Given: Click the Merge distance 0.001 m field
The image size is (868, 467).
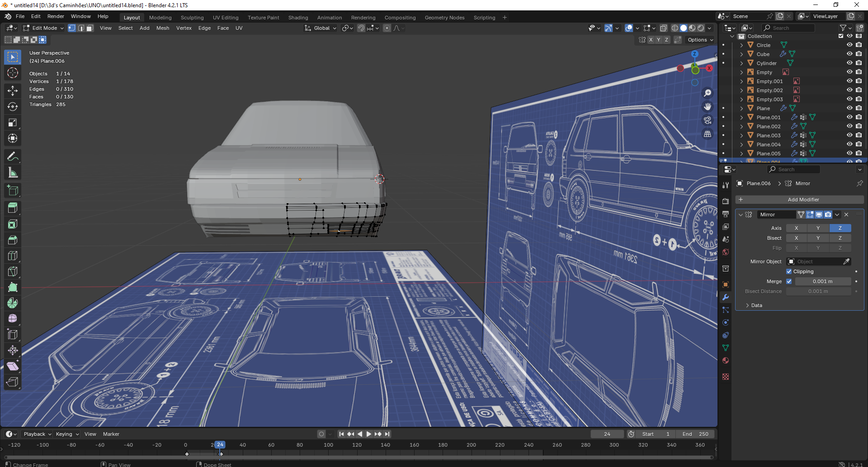Looking at the screenshot, I should tap(822, 281).
